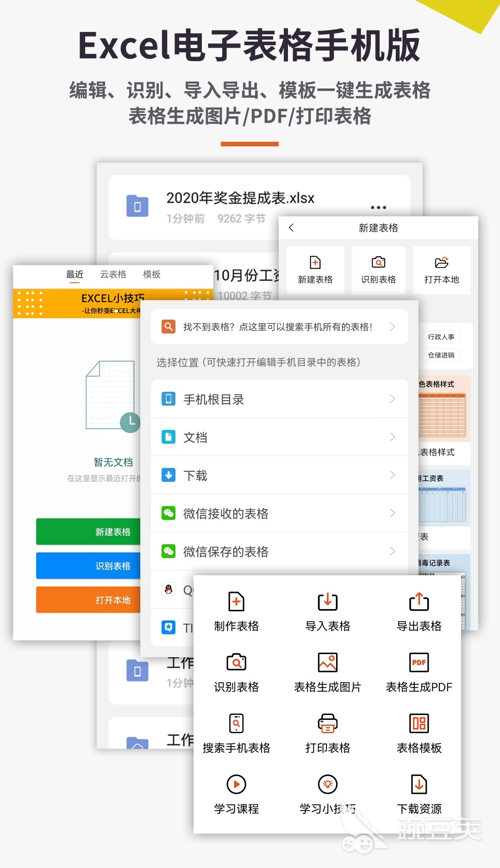
Task: Tap the EXCEL小技巧 yellow banner
Action: point(113,303)
